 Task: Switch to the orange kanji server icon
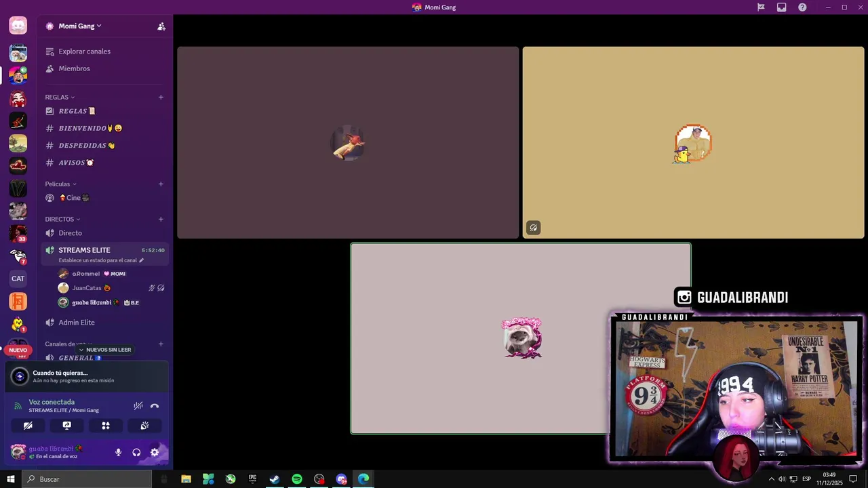pos(18,301)
